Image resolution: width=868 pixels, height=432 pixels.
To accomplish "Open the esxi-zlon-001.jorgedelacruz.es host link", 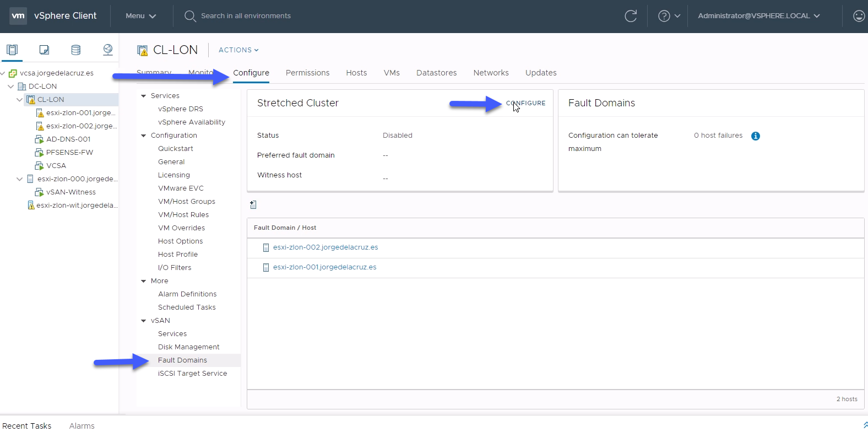I will 325,267.
